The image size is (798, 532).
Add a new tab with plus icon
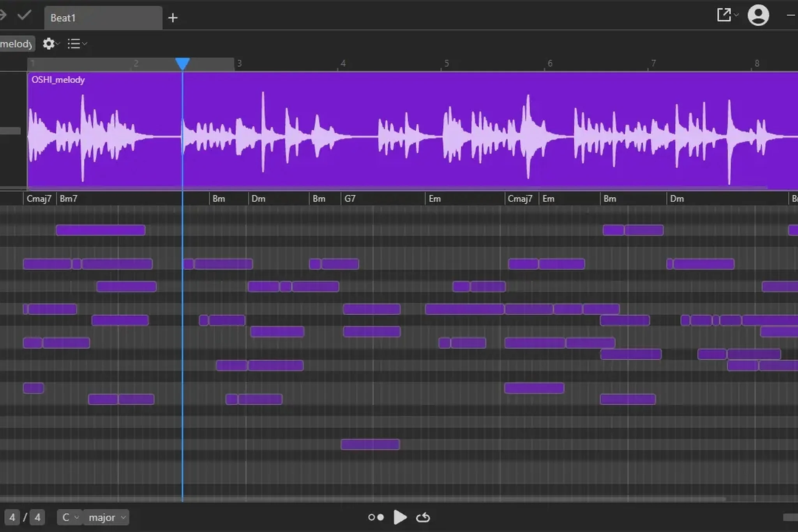click(x=173, y=18)
